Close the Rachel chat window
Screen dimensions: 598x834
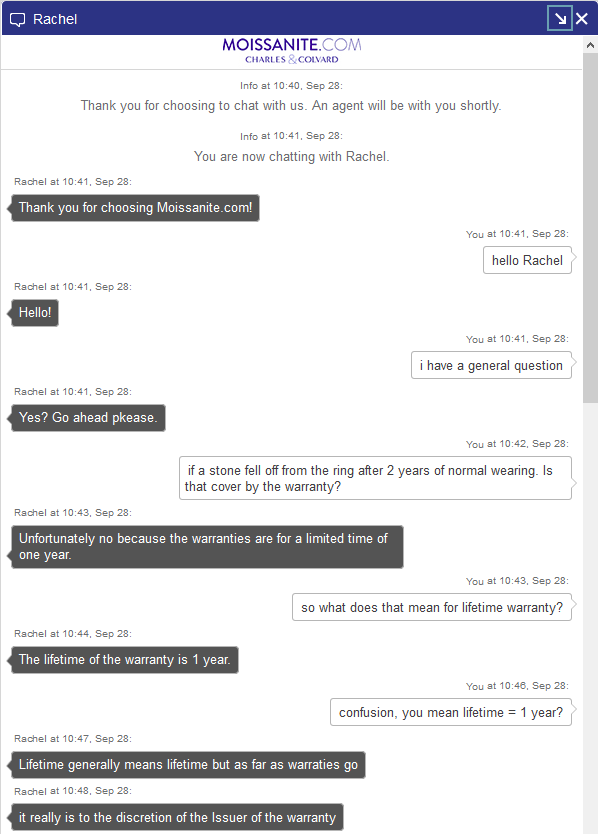coord(582,19)
